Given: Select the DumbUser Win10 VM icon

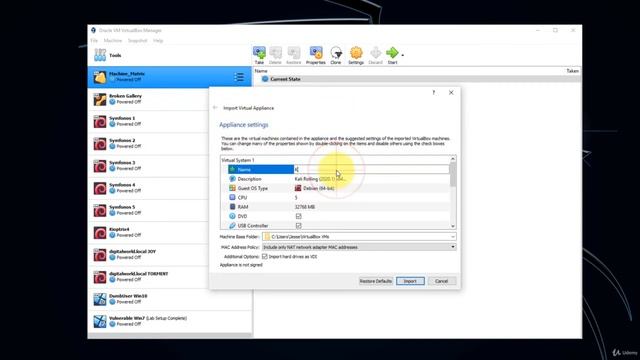Looking at the screenshot, I should click(100, 299).
